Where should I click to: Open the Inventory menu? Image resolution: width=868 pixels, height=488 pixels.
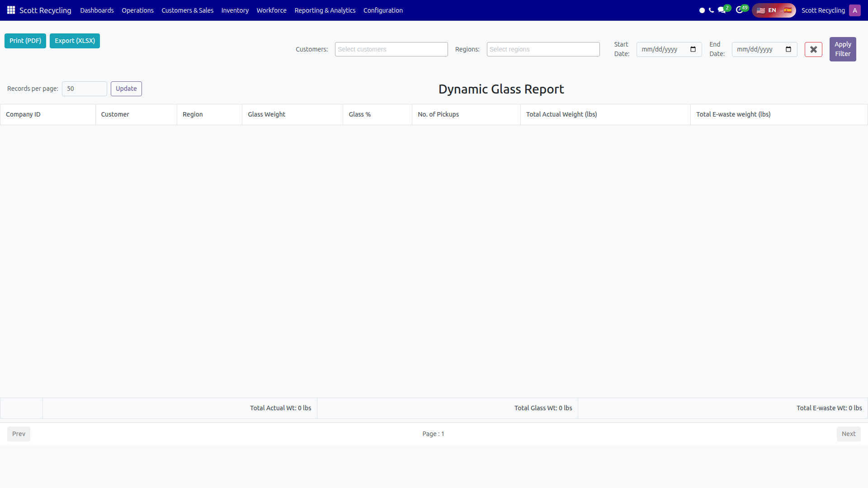(235, 10)
